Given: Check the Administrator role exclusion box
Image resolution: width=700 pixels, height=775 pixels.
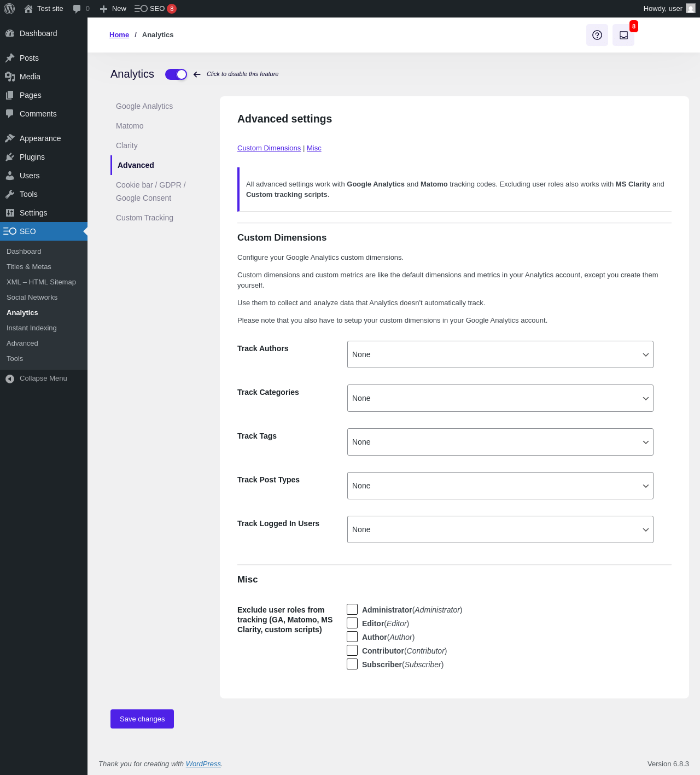Looking at the screenshot, I should coord(352,609).
